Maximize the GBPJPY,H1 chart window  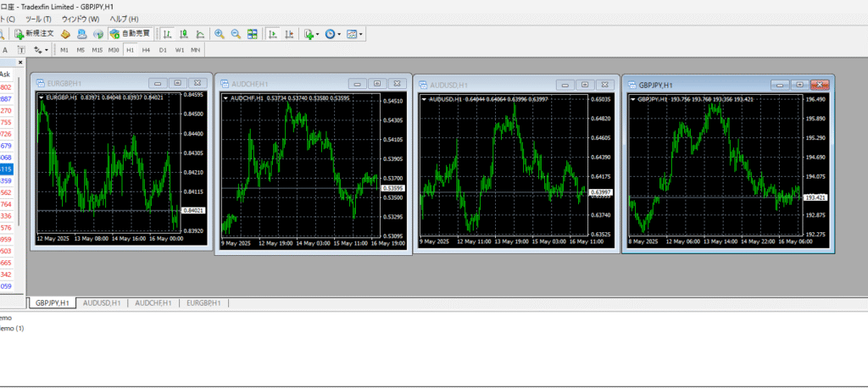799,85
